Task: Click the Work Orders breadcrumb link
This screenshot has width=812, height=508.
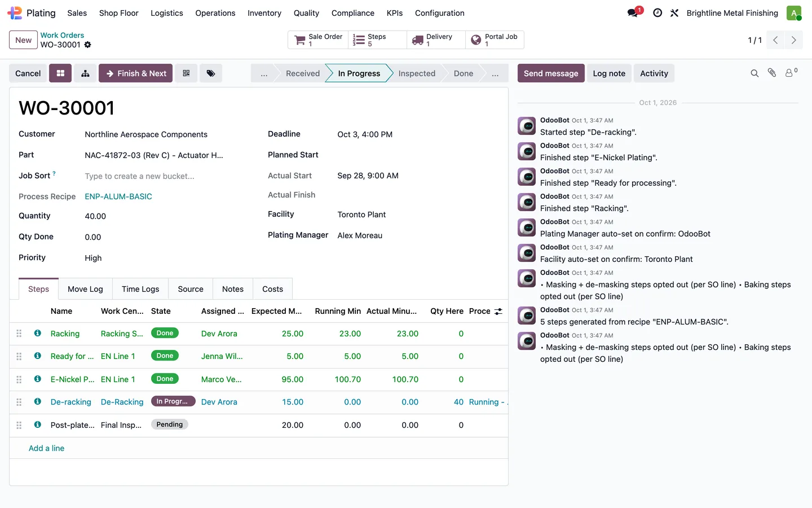Action: [x=62, y=35]
